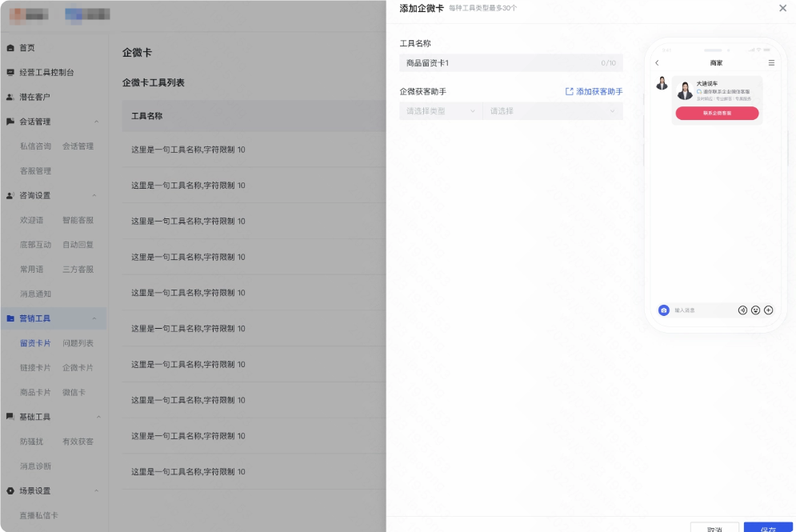The width and height of the screenshot is (796, 532).
Task: Click the red 联系企微客服 button in preview
Action: 717,114
